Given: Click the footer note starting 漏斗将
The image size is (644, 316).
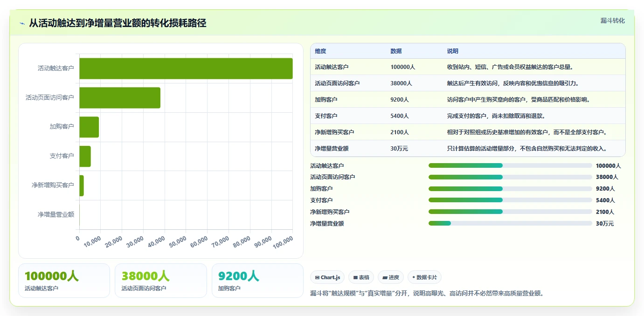Looking at the screenshot, I should (x=427, y=294).
